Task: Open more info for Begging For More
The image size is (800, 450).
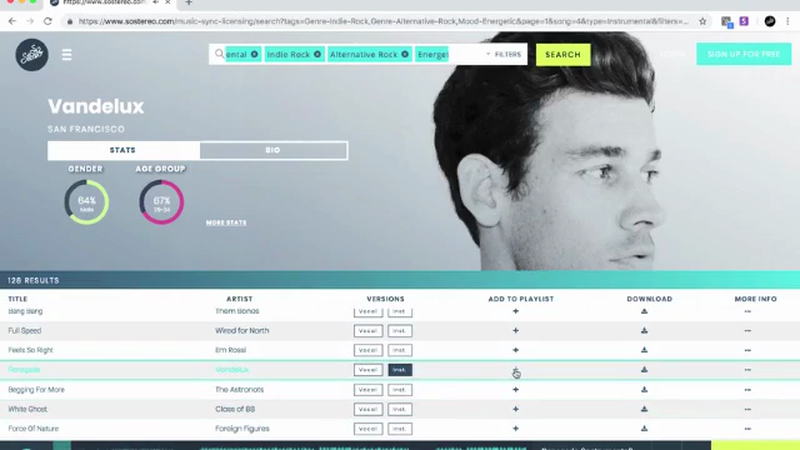Action: coord(747,389)
